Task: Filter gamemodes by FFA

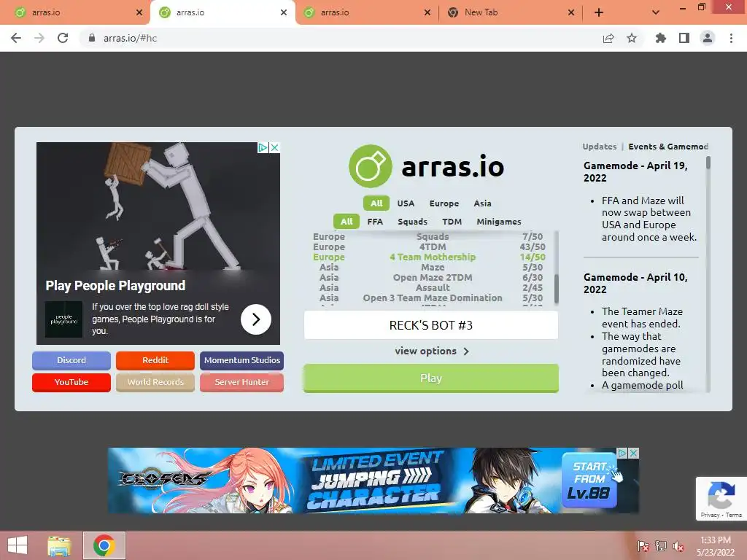Action: pos(375,222)
